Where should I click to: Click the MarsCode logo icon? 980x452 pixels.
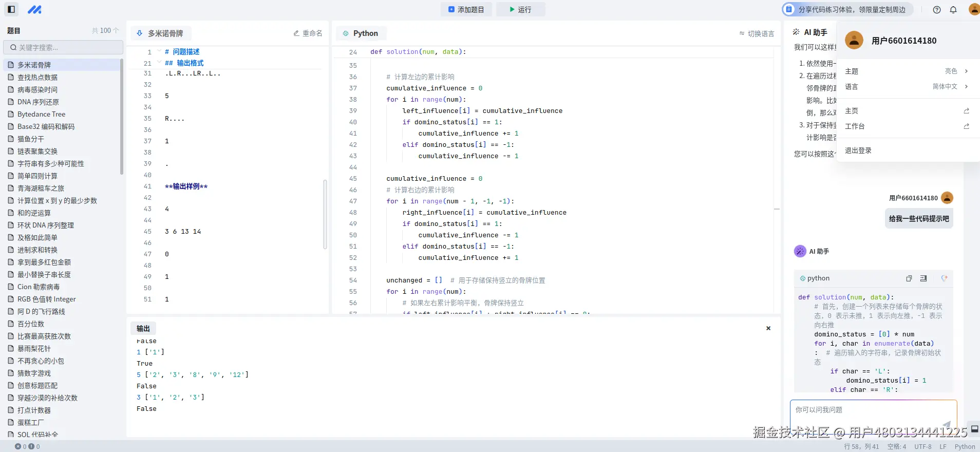[34, 9]
